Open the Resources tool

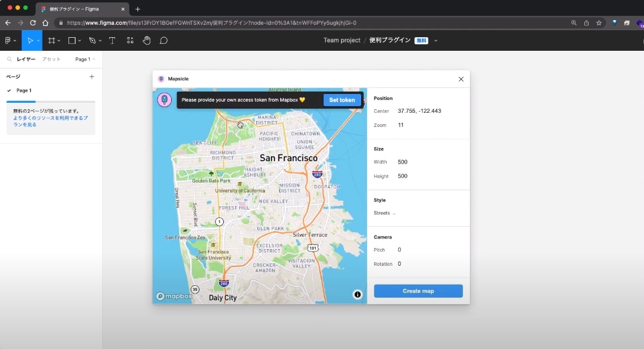click(x=130, y=40)
